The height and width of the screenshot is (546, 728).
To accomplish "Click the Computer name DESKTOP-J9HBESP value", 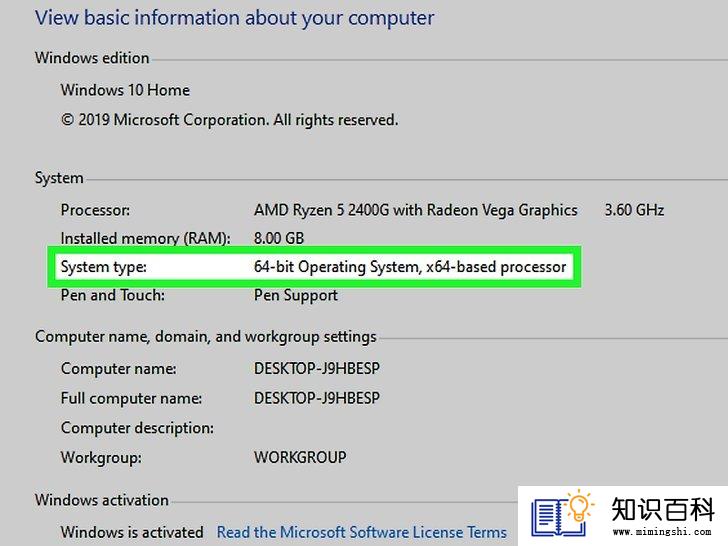I will 317,369.
